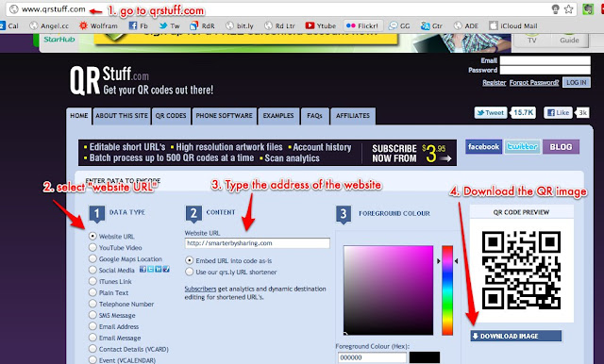Select the Telephone Number data type
604x364 pixels.
click(x=92, y=304)
